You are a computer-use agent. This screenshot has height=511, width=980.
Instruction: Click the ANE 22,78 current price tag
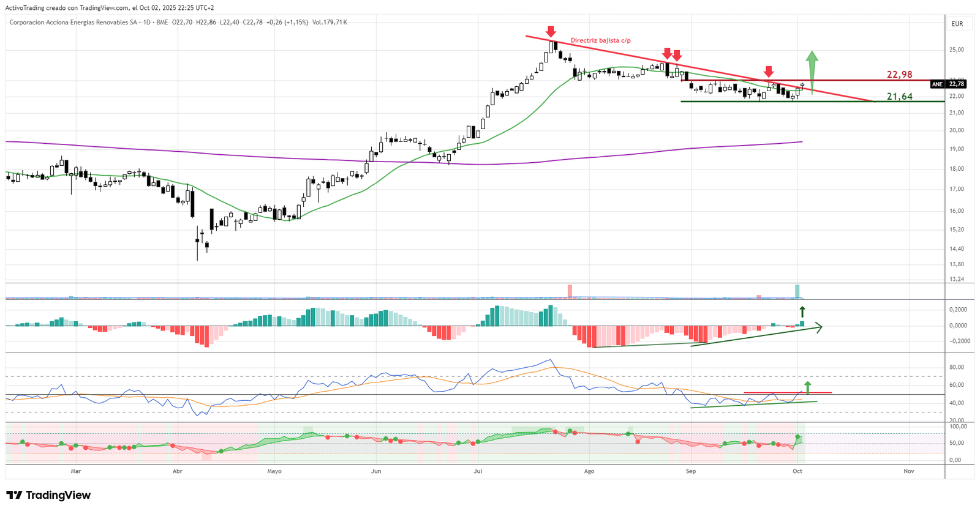tap(948, 84)
